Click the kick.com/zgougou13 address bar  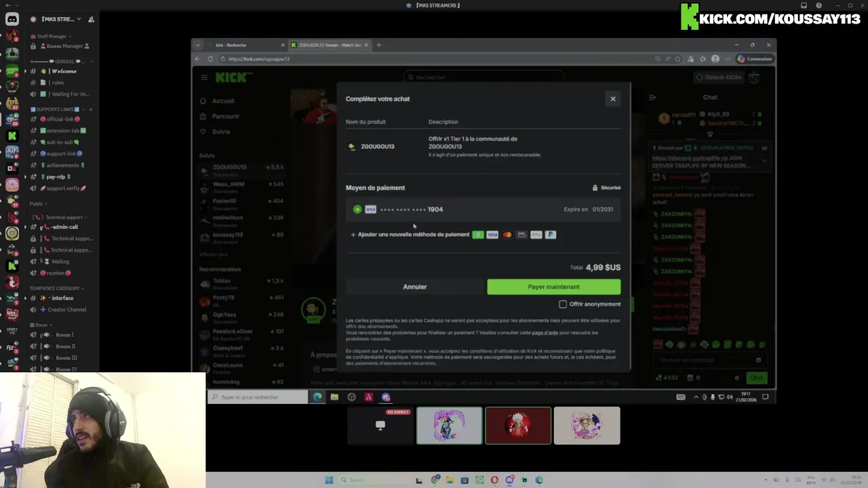point(434,59)
